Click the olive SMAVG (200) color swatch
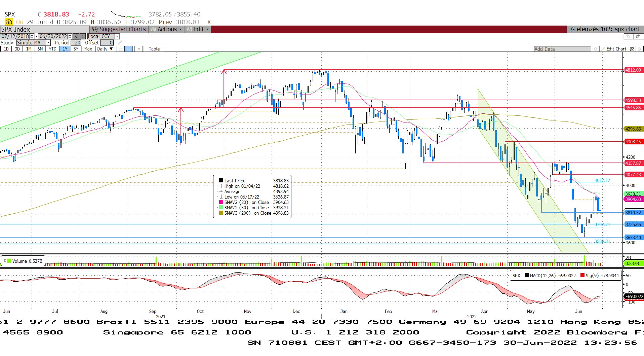This screenshot has width=644, height=356. (x=221, y=213)
